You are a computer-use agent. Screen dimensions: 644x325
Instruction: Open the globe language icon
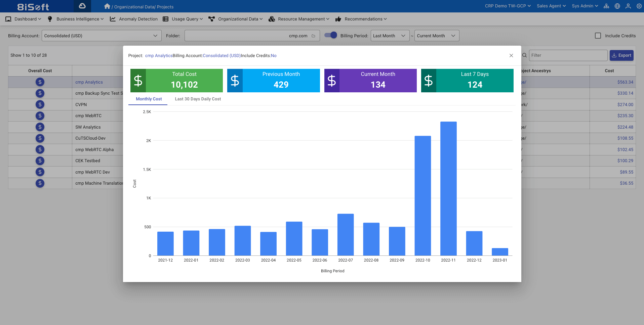click(617, 6)
